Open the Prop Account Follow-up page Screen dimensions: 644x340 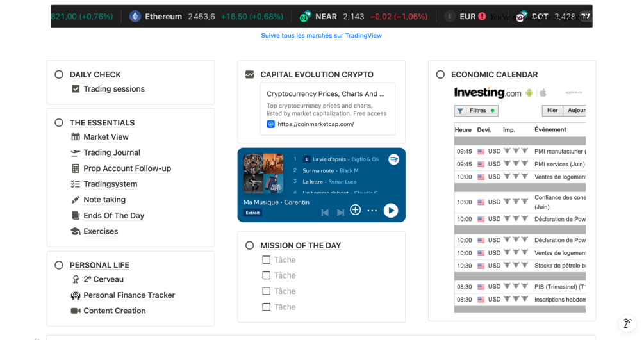[128, 168]
